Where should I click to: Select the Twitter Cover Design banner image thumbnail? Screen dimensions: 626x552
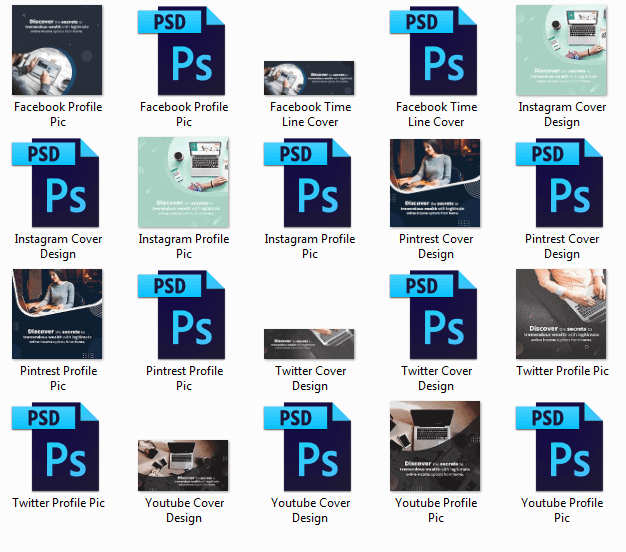(310, 343)
